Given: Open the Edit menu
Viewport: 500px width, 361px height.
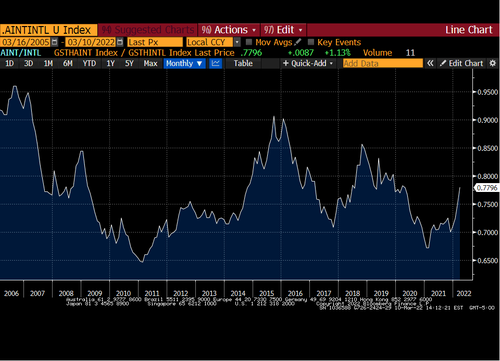Looking at the screenshot, I should 283,30.
